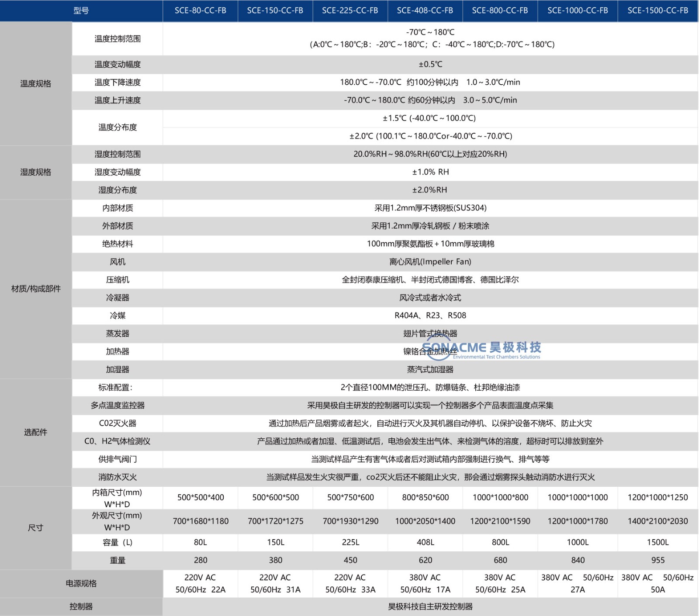The image size is (699, 616).
Task: Click the 型号 header cell
Action: [x=81, y=10]
